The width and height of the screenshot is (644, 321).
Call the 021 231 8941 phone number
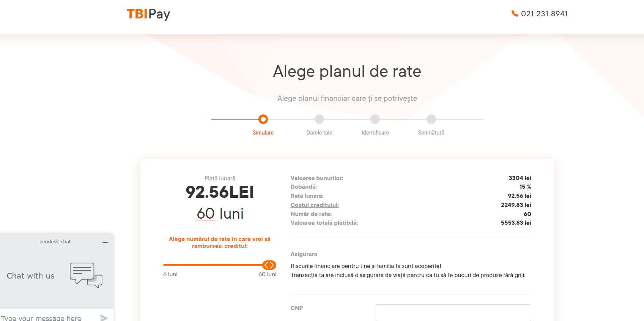pyautogui.click(x=544, y=14)
